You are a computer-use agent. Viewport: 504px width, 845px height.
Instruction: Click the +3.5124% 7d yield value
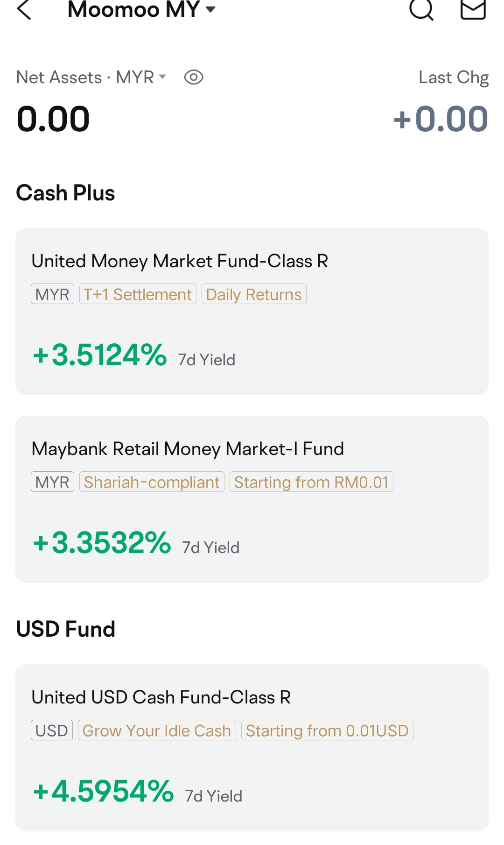coord(100,355)
